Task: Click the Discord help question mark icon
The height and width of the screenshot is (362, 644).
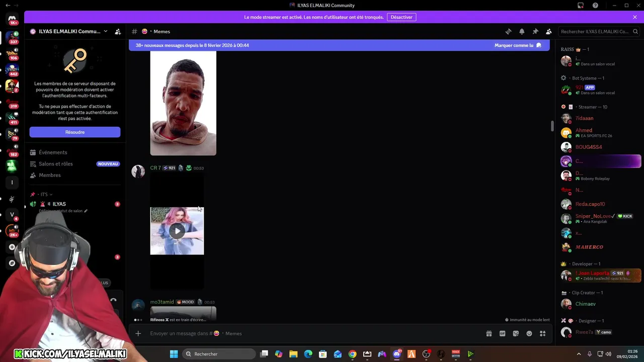Action: (595, 6)
